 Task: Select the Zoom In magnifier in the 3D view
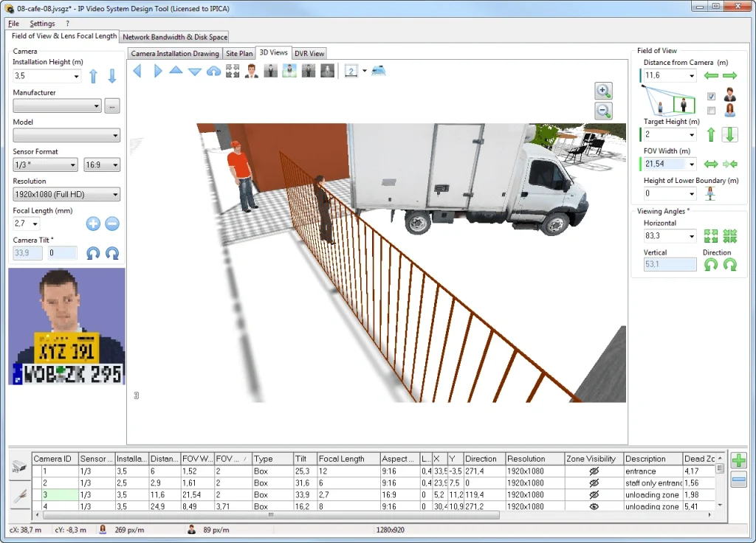(603, 91)
